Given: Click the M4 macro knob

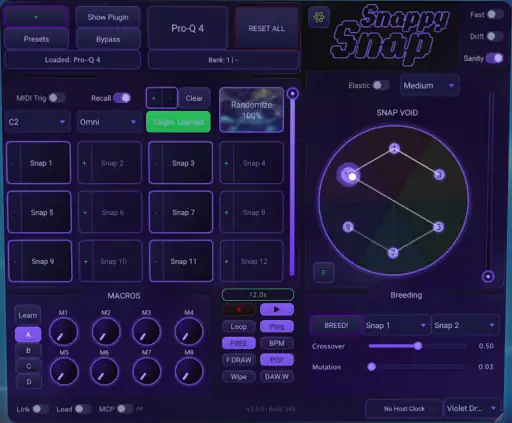Looking at the screenshot, I should tap(189, 331).
